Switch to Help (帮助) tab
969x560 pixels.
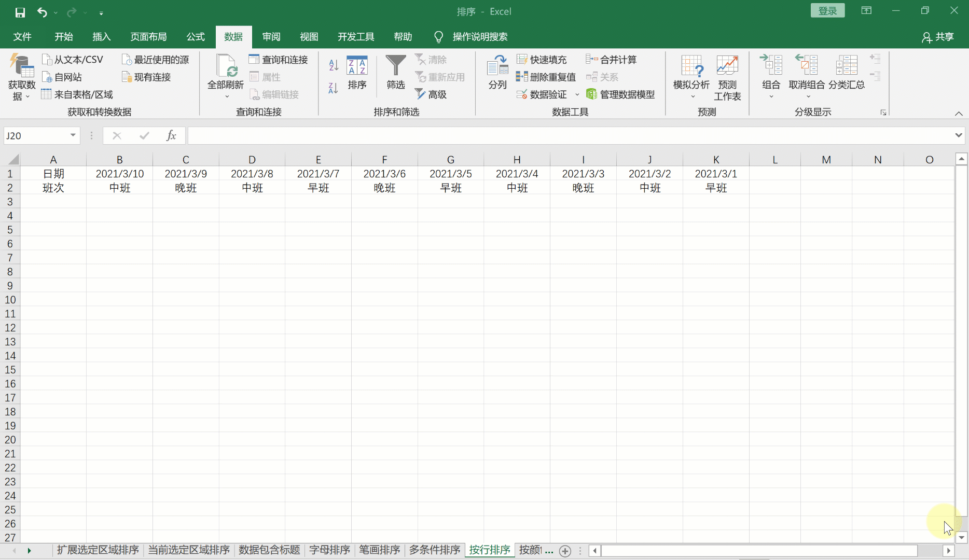(403, 37)
